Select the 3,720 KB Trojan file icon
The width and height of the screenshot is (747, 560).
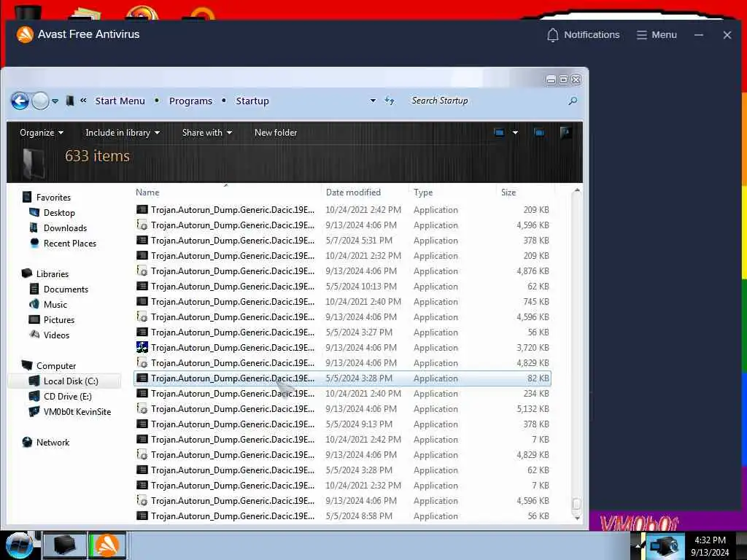pyautogui.click(x=142, y=347)
